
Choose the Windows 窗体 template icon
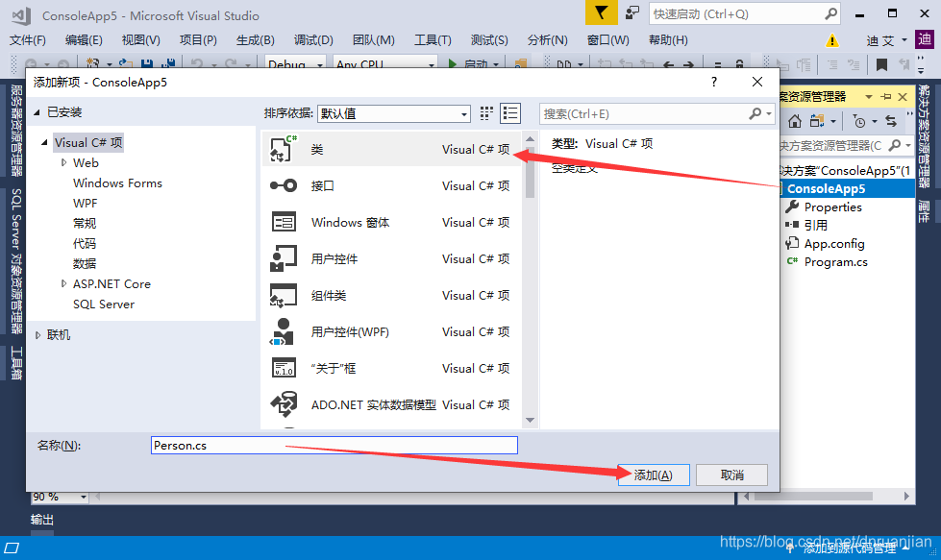[284, 222]
